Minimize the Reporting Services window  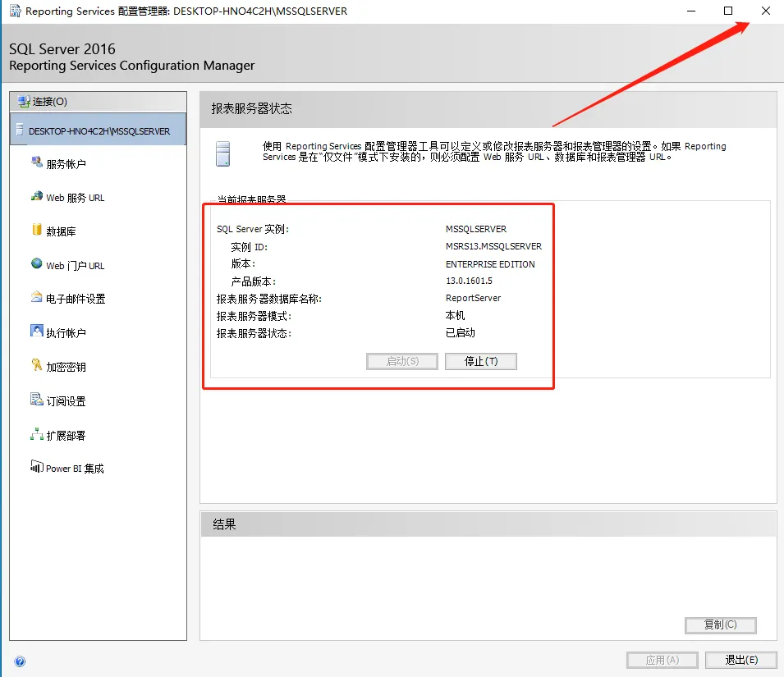pyautogui.click(x=691, y=11)
